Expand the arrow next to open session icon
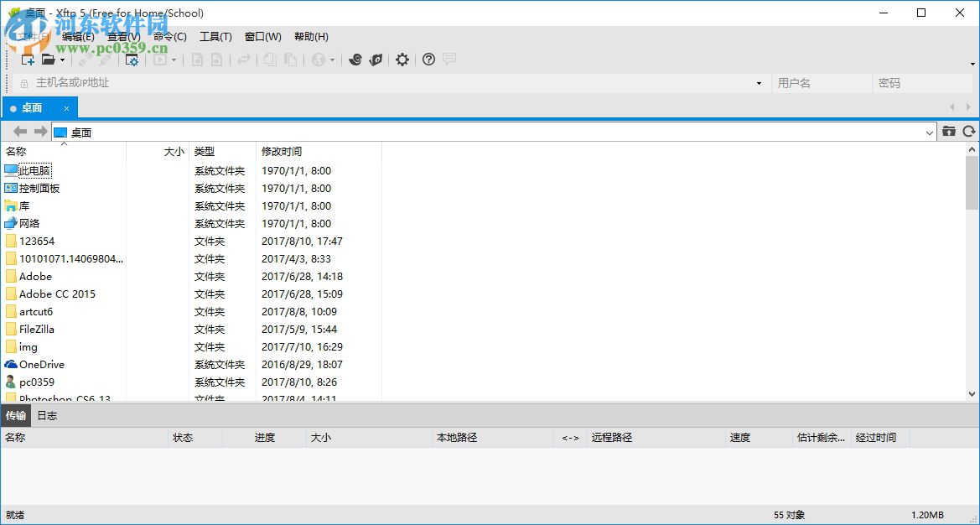 pyautogui.click(x=60, y=60)
